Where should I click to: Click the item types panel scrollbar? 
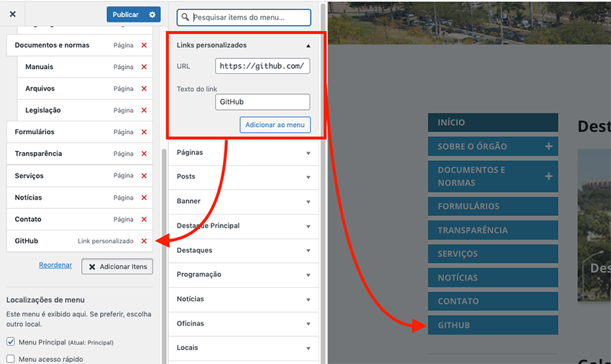323,183
